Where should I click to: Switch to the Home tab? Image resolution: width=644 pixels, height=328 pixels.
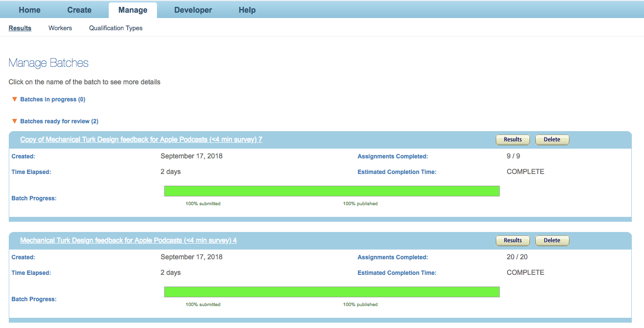pos(29,10)
